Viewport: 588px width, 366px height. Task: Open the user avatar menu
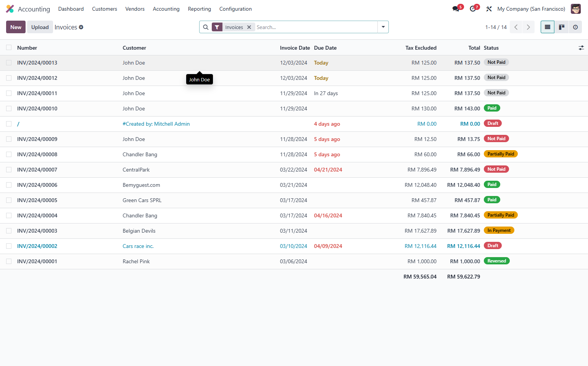click(575, 9)
